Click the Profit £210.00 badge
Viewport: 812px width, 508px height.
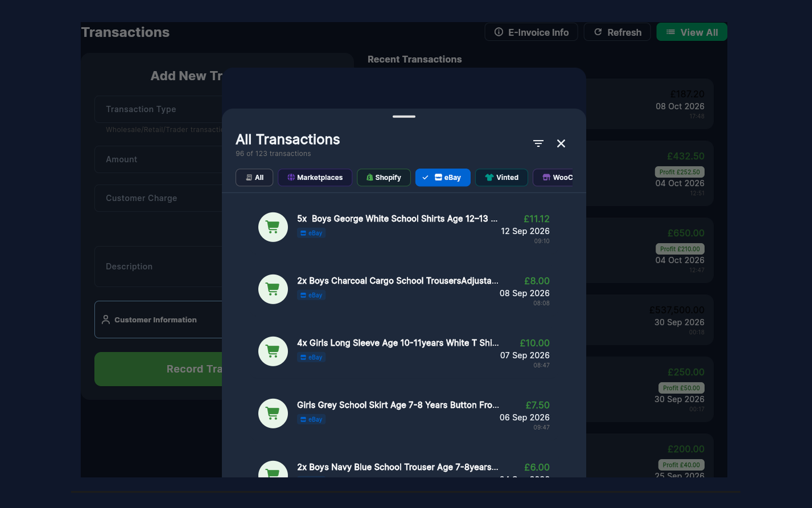point(680,249)
